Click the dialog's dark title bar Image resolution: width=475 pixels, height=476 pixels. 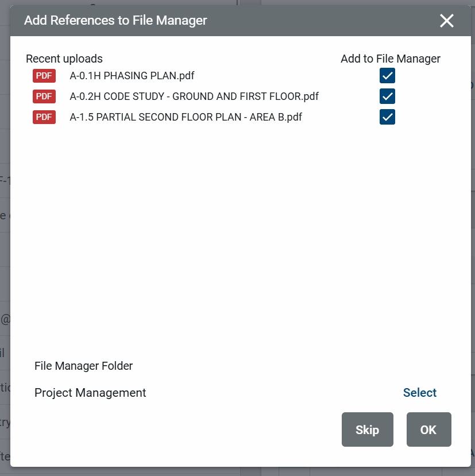coord(322,21)
